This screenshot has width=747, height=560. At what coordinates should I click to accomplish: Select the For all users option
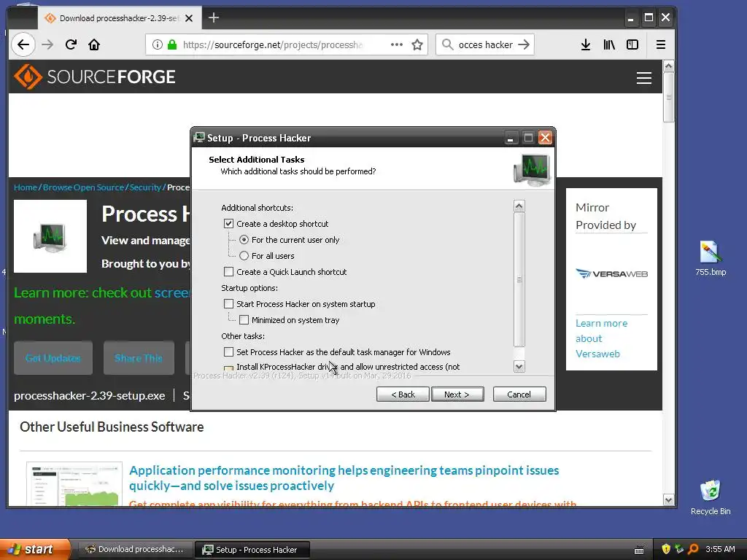[x=244, y=256]
